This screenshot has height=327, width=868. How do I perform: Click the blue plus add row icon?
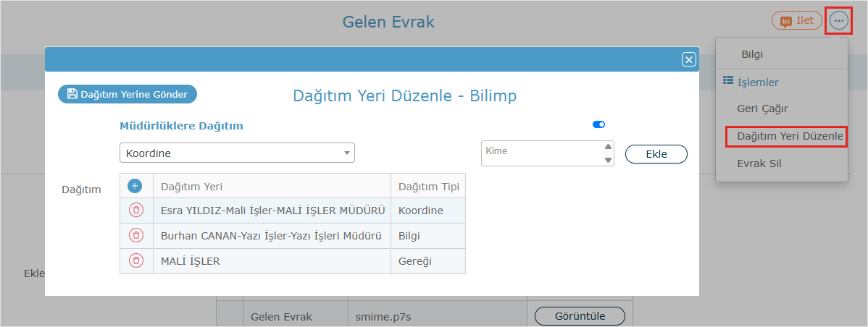click(135, 186)
